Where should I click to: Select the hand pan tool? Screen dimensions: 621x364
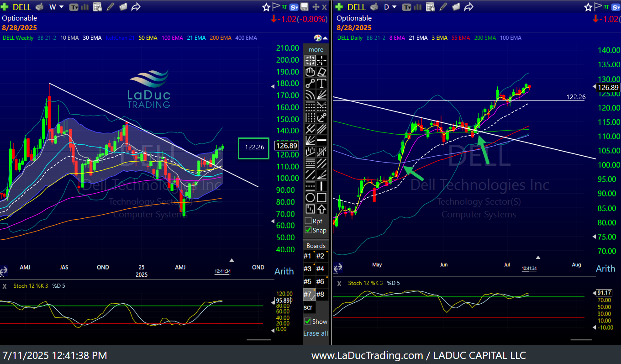tap(310, 72)
